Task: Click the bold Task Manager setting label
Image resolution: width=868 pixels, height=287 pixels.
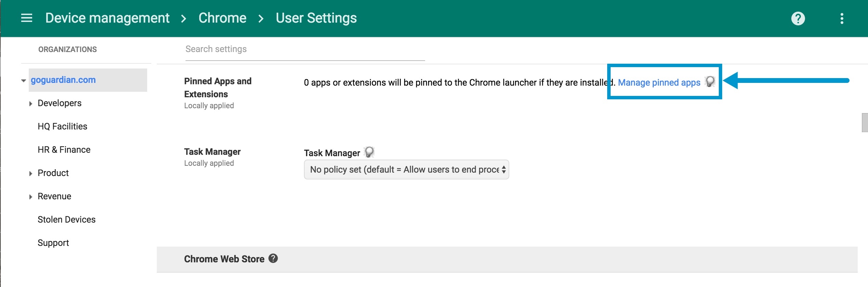Action: [212, 152]
